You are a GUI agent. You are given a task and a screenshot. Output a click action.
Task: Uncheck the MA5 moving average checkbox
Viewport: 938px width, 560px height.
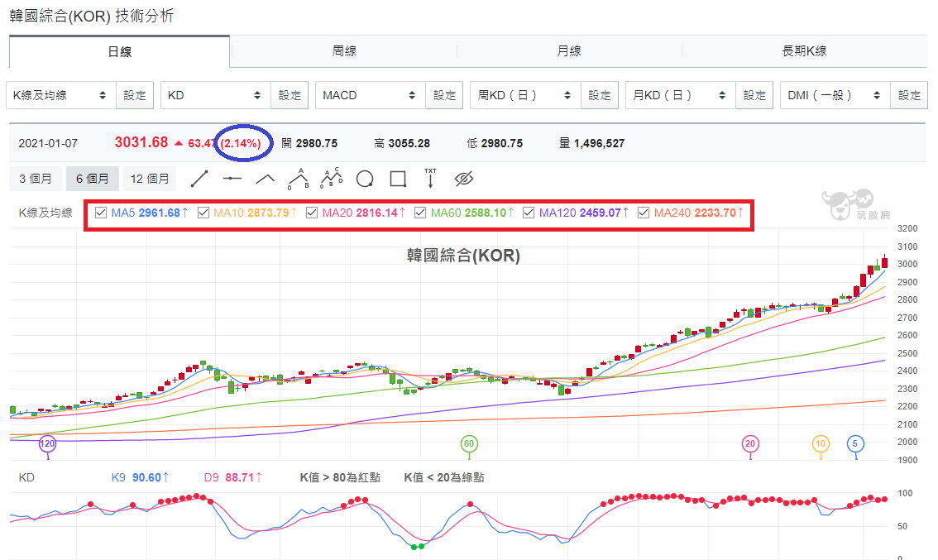pyautogui.click(x=101, y=213)
